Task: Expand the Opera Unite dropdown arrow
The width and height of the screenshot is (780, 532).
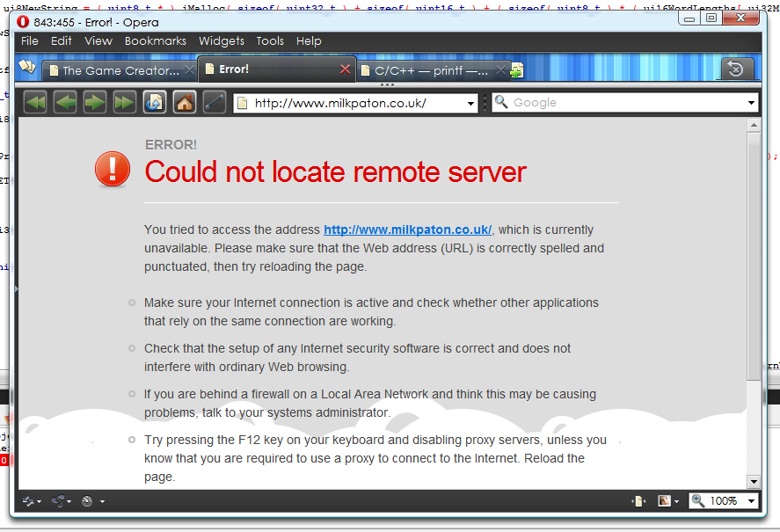Action: coord(69,501)
